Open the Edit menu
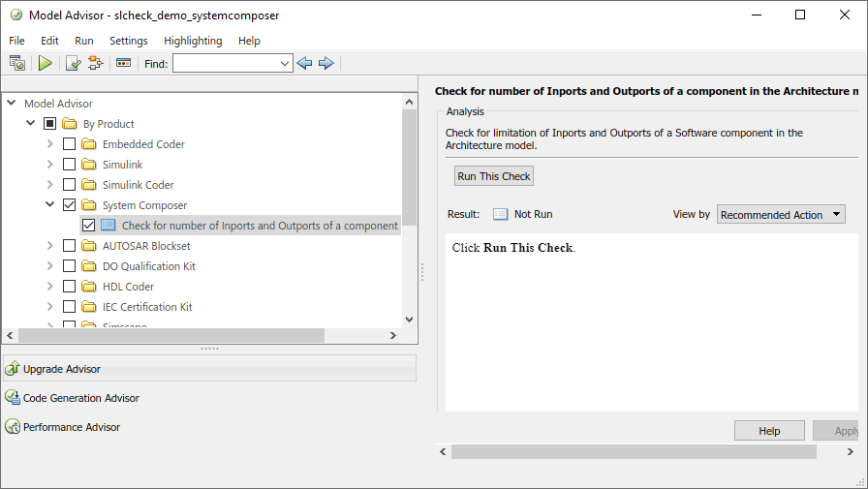 pos(49,41)
